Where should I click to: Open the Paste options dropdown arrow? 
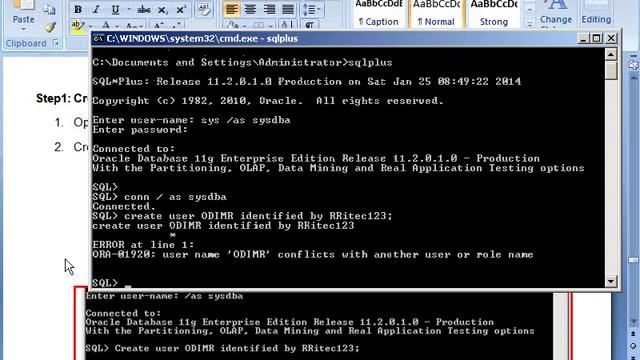tap(23, 29)
